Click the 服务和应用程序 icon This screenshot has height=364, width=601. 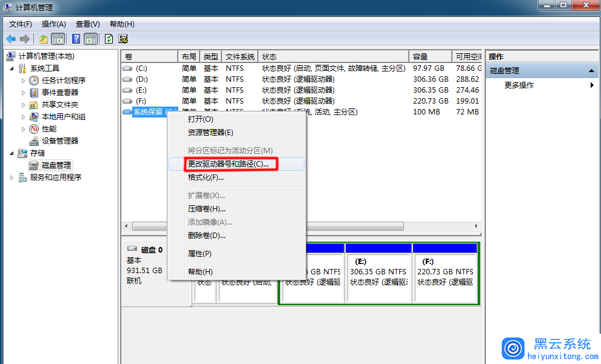[22, 177]
